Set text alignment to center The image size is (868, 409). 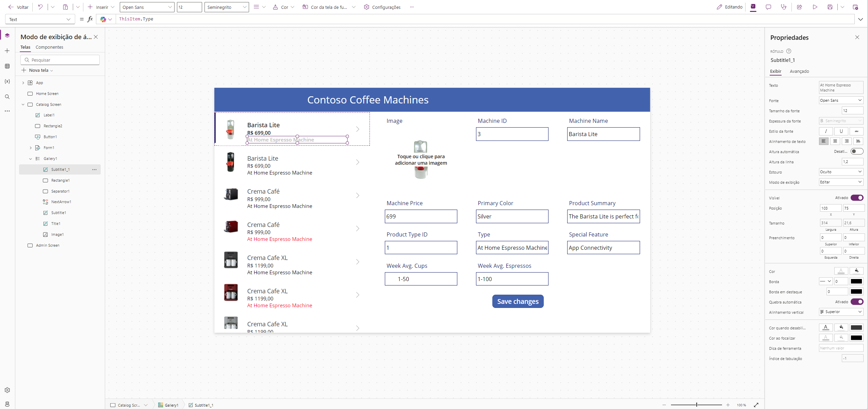835,141
